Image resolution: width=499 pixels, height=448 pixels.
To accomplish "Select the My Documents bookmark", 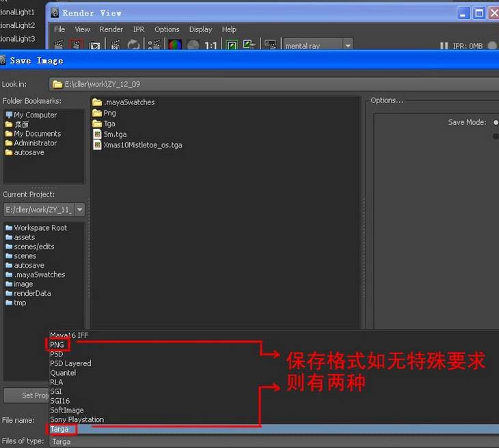I will [x=33, y=134].
